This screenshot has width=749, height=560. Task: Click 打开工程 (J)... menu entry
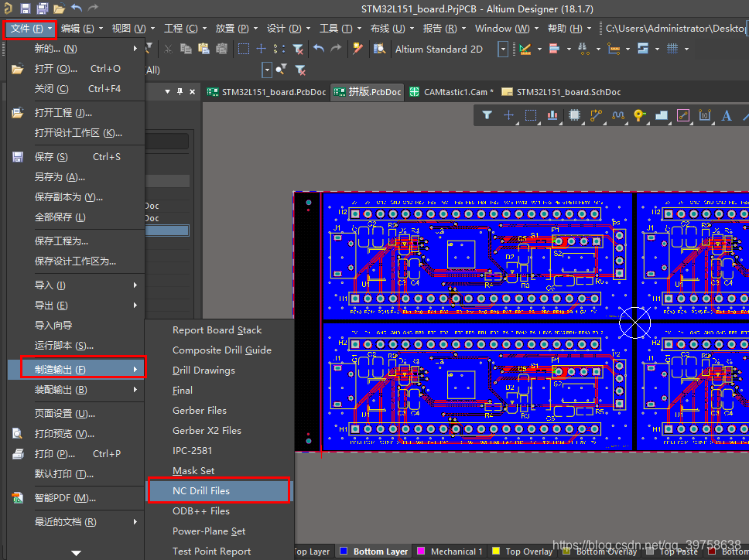tap(76, 113)
